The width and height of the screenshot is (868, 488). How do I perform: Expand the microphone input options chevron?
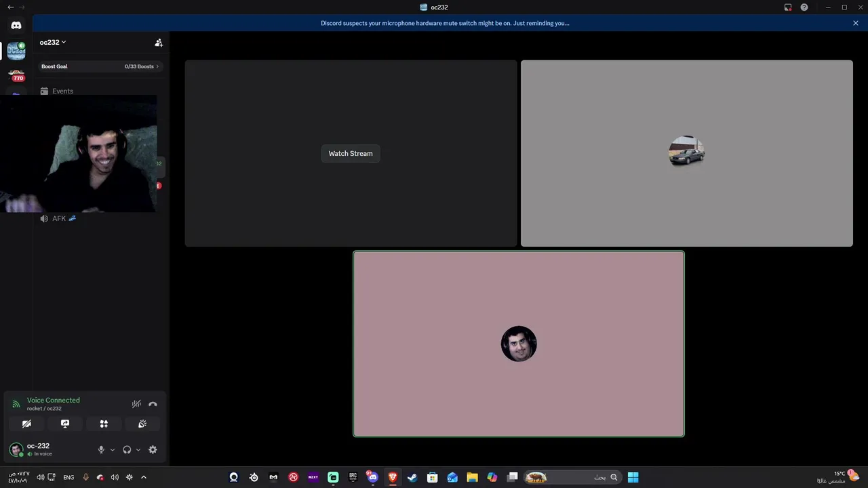click(113, 449)
